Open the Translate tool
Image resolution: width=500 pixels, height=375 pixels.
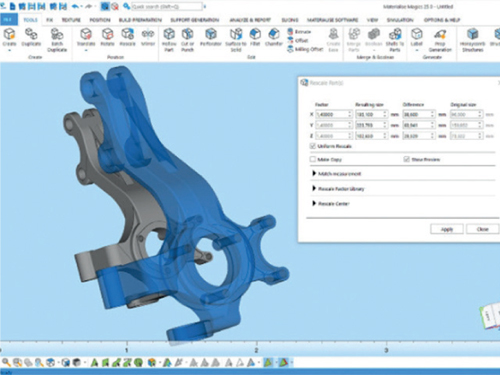(86, 37)
